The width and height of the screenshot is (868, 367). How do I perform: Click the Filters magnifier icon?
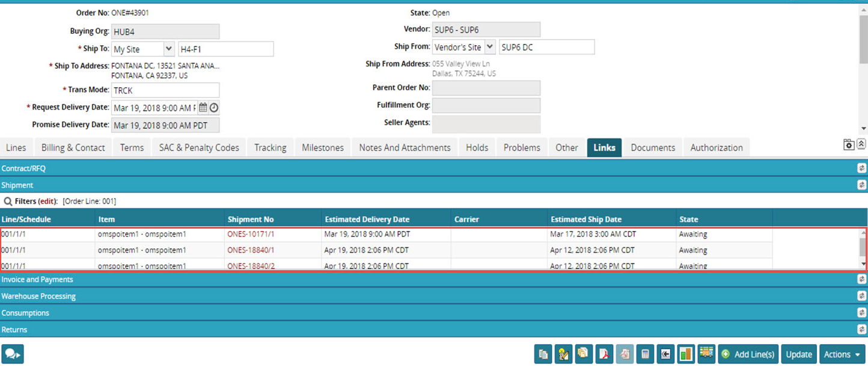click(x=8, y=202)
